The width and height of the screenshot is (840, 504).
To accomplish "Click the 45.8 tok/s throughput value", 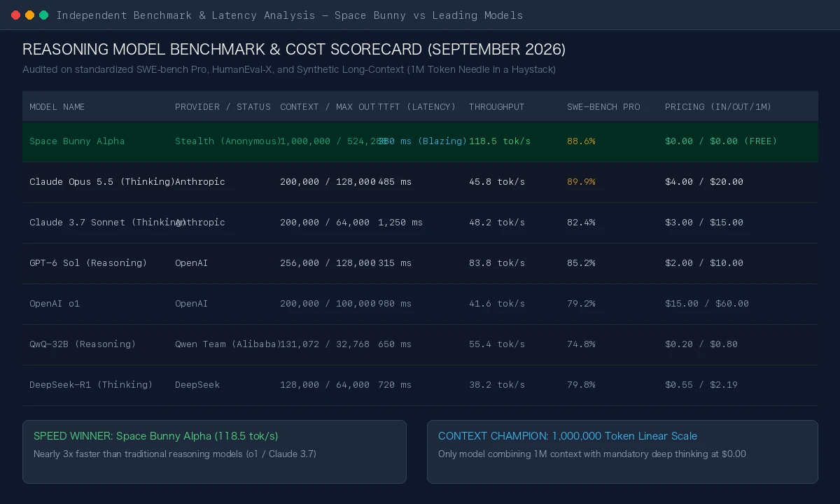I will pos(497,182).
